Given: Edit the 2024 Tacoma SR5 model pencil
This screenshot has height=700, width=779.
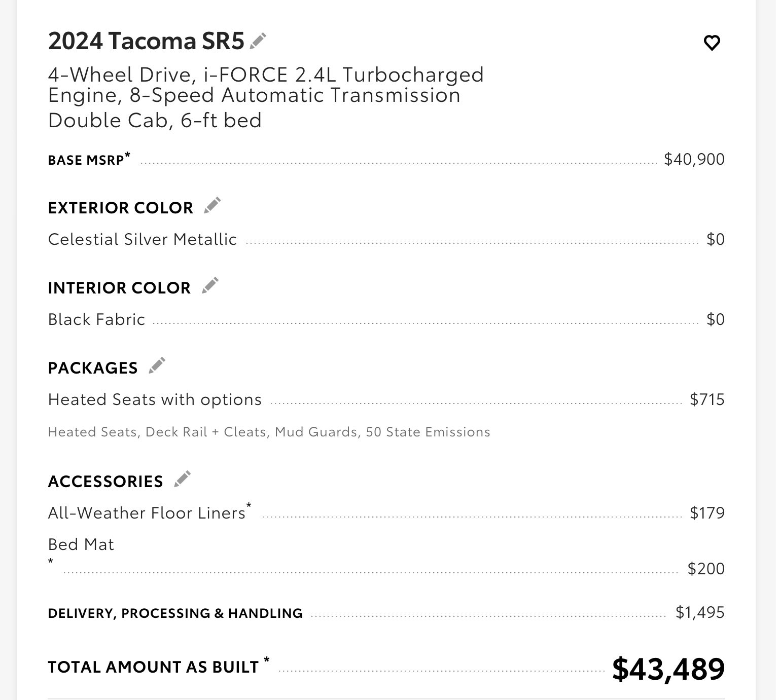Looking at the screenshot, I should tap(258, 41).
